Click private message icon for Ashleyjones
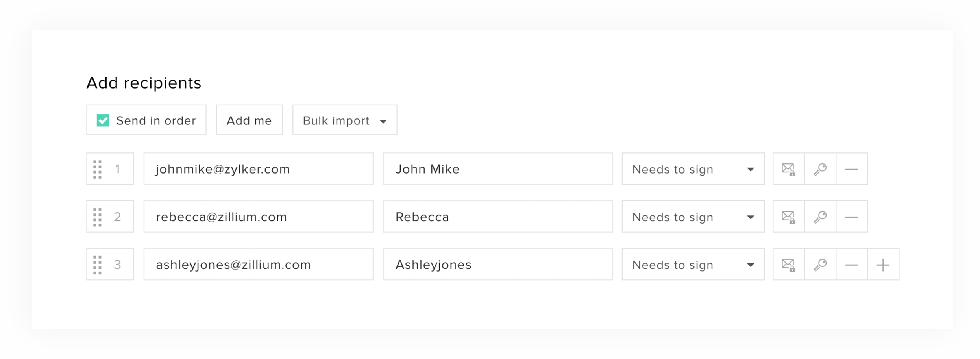 pos(788,265)
